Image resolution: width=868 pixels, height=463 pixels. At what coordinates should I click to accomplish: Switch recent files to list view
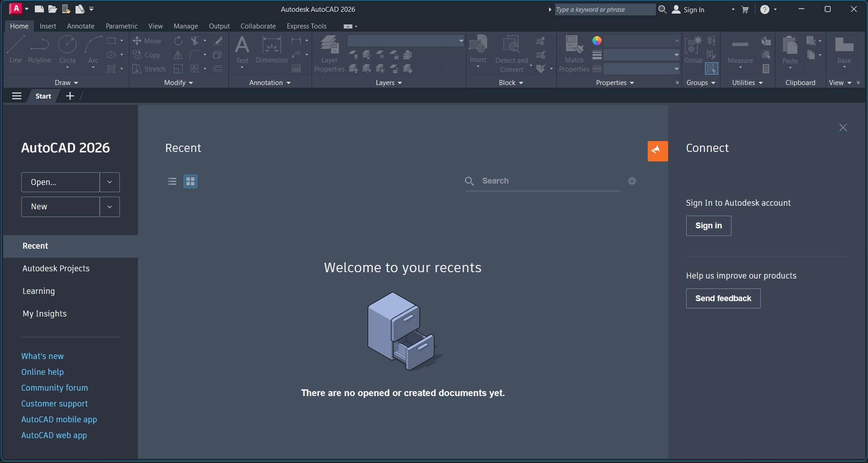pos(172,181)
